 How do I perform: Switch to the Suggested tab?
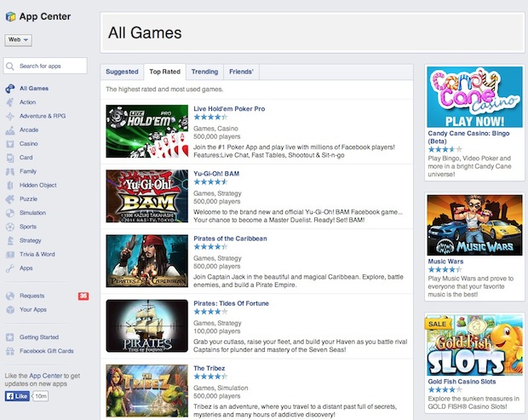(x=122, y=72)
